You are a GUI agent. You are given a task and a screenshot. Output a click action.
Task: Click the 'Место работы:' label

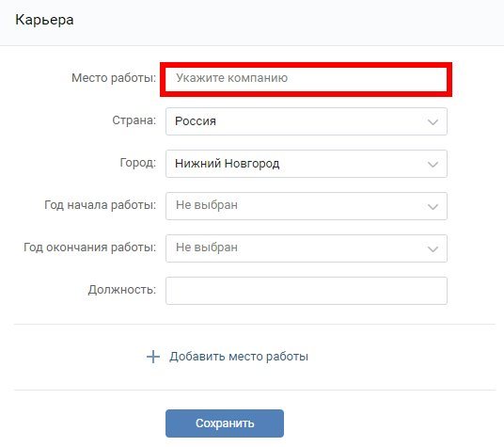tap(114, 78)
